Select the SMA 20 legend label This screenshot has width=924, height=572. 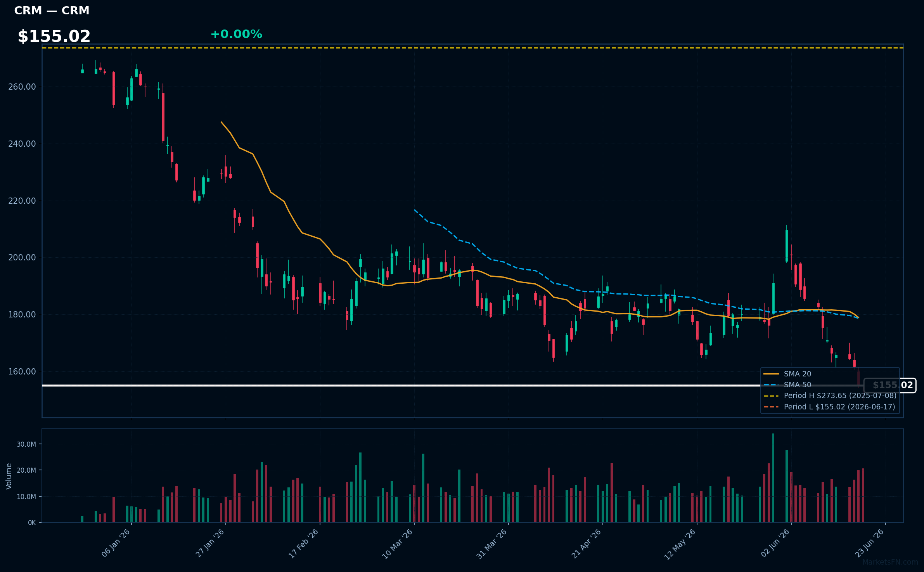coord(797,374)
